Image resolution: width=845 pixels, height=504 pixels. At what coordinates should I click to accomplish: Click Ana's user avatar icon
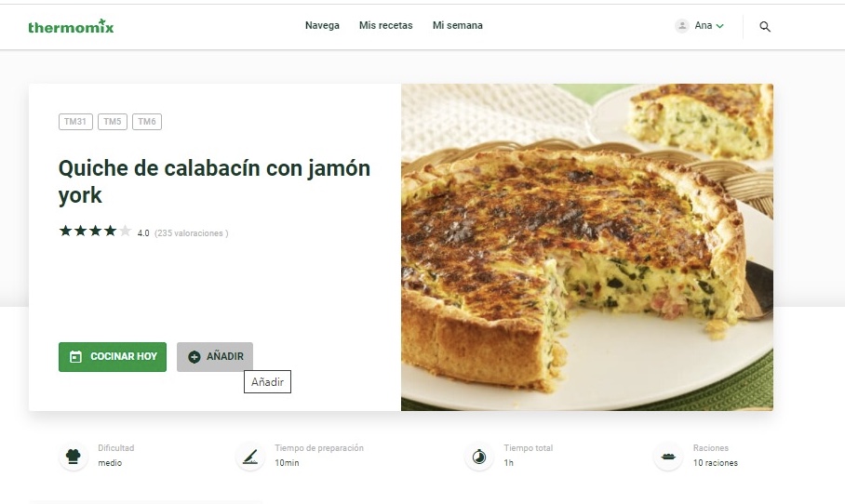click(682, 26)
